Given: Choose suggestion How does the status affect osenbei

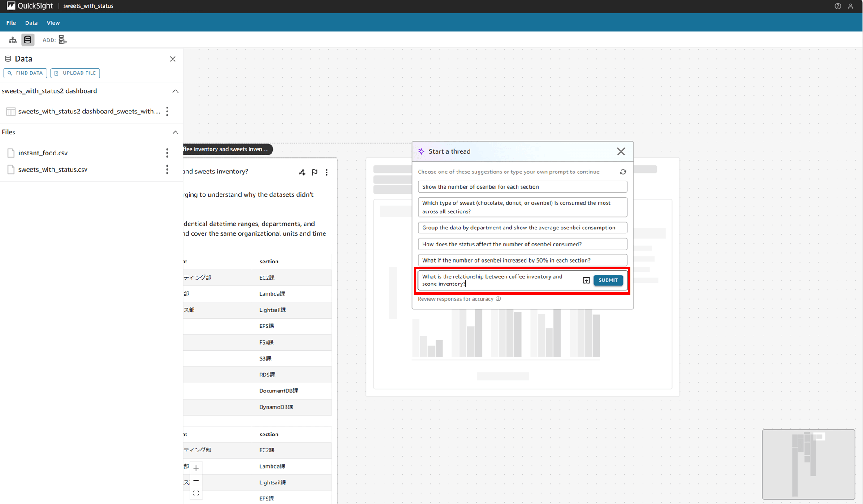Looking at the screenshot, I should tap(522, 244).
